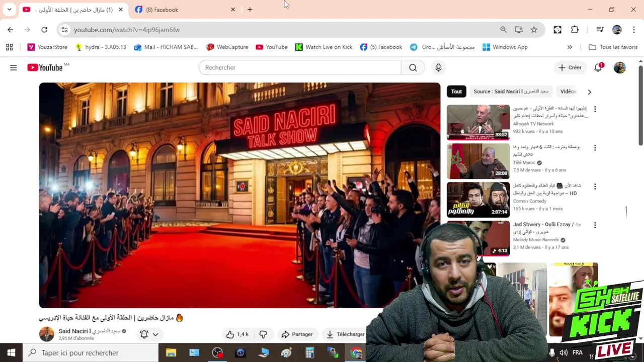Open options menu for Télé Maroc video
Viewport: 644px width, 362px height.
[x=595, y=148]
